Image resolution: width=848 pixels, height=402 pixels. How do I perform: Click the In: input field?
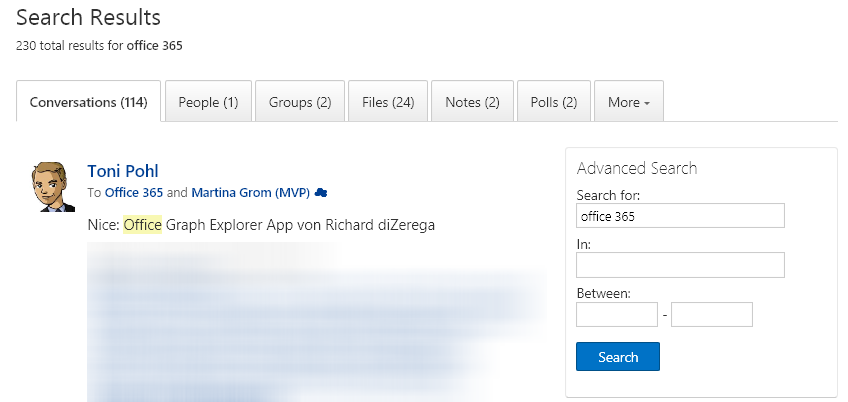pos(680,265)
